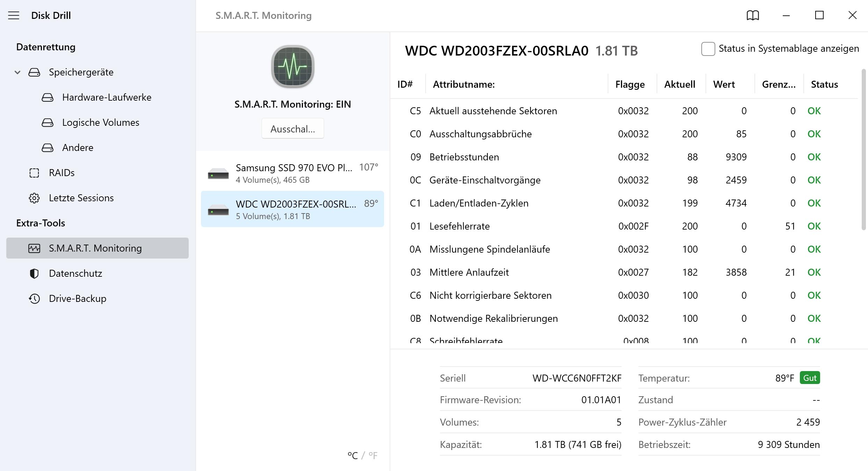Viewport: 868px width, 471px height.
Task: Select row Ausschaltungsabbrüche
Action: 624,134
